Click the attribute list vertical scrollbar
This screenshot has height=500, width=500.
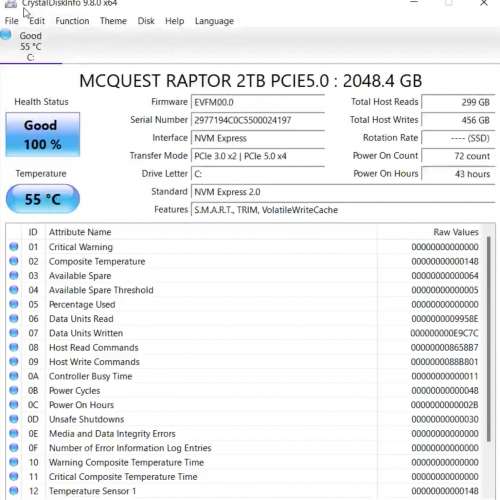(489, 339)
